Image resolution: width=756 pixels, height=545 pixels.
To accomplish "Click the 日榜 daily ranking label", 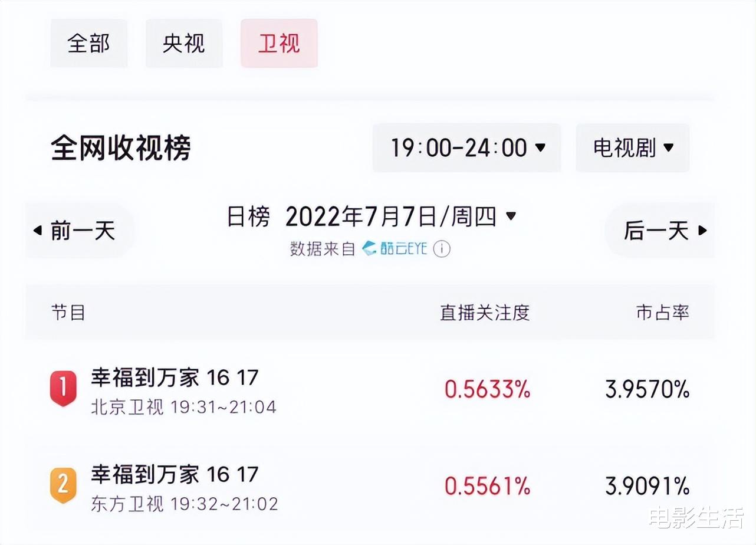I will (x=248, y=217).
